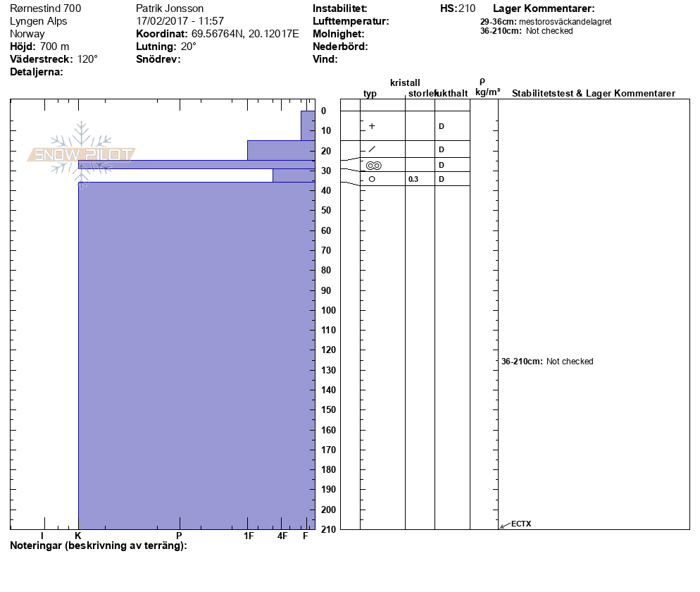The image size is (700, 592).
Task: Click the 'Rørnestind 700' location title
Action: (x=45, y=8)
